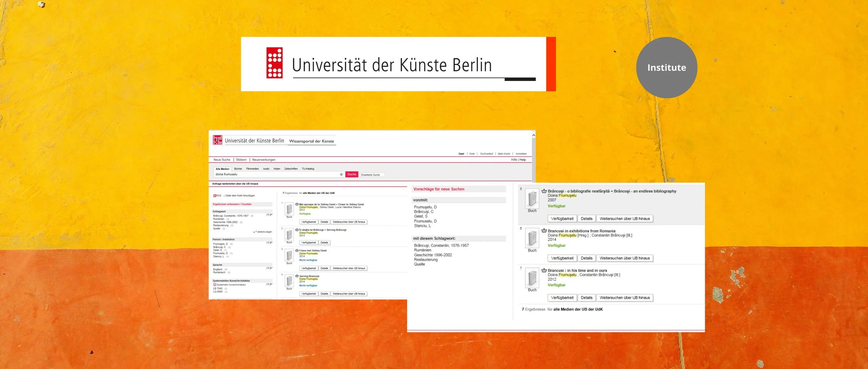Click the RSS feed icon
The image size is (868, 369).
coord(215,196)
